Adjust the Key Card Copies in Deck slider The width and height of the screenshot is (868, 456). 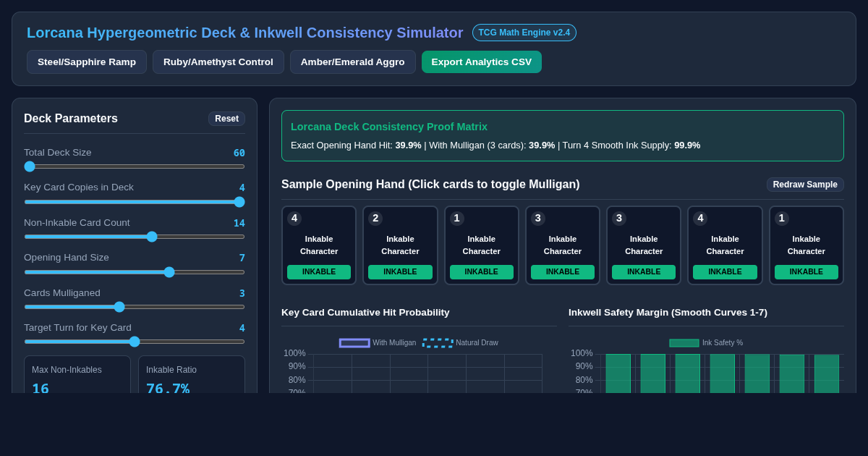pyautogui.click(x=135, y=202)
